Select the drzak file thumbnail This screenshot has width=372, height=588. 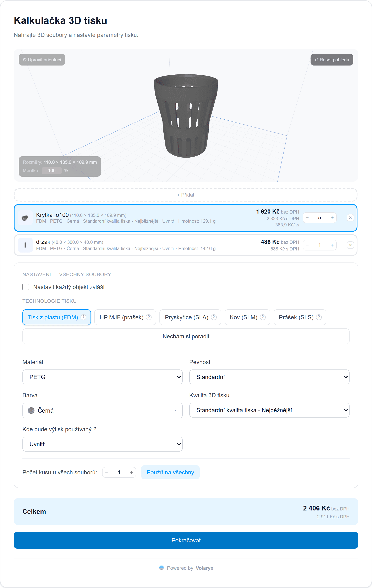point(25,245)
